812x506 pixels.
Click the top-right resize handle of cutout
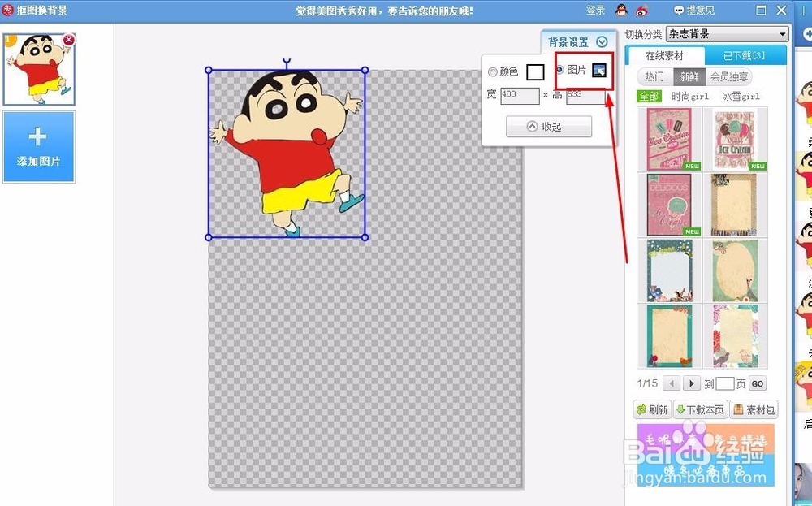pos(365,70)
